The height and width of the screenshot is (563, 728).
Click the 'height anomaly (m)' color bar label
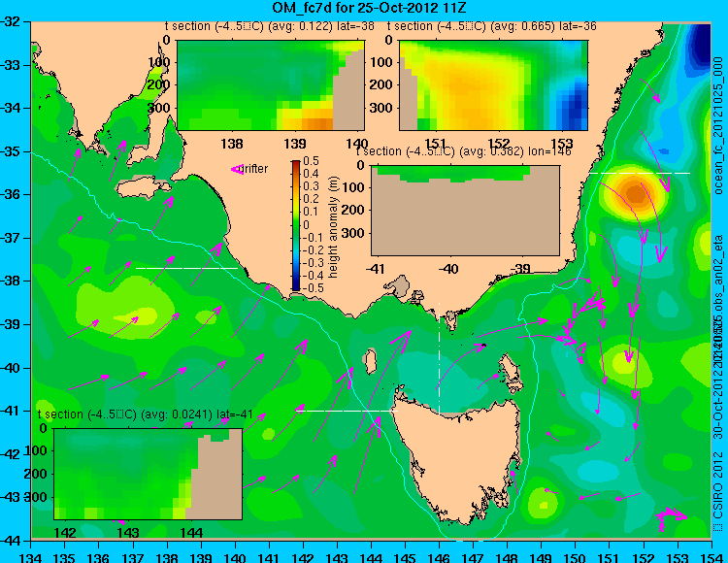[x=333, y=227]
